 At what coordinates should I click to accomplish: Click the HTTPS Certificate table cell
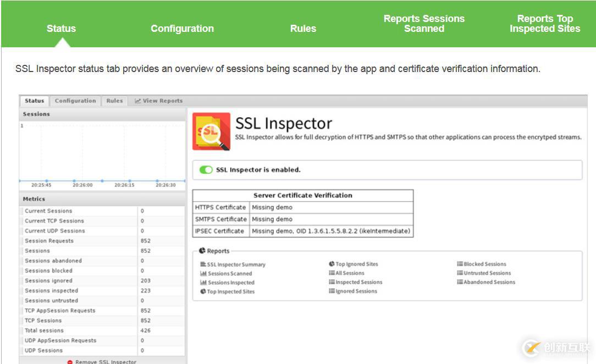221,207
